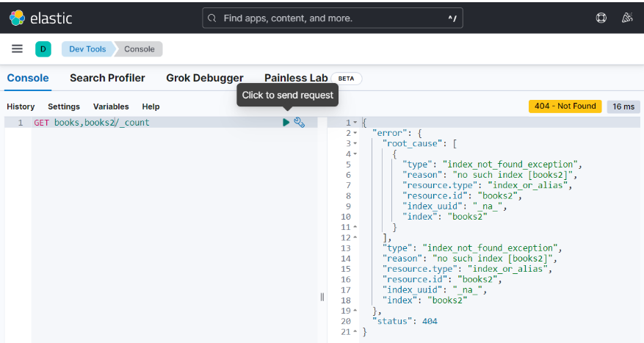Click the Console breadcrumb
Image resolution: width=644 pixels, height=343 pixels.
click(x=140, y=49)
